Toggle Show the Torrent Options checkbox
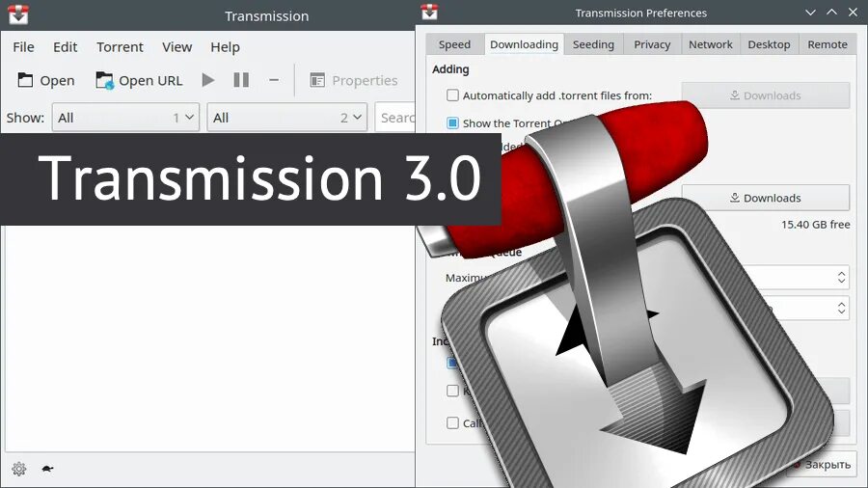Screen dimensions: 868x488 pyautogui.click(x=453, y=122)
